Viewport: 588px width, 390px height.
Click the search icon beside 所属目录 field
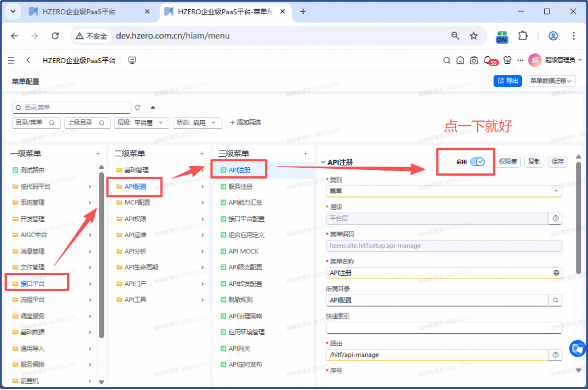click(555, 300)
